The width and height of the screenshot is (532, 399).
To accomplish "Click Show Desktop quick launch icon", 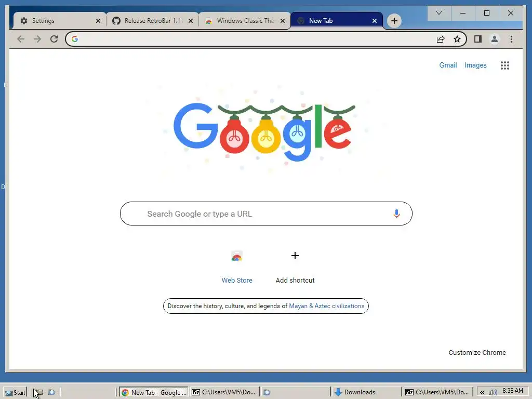I will tap(39, 392).
